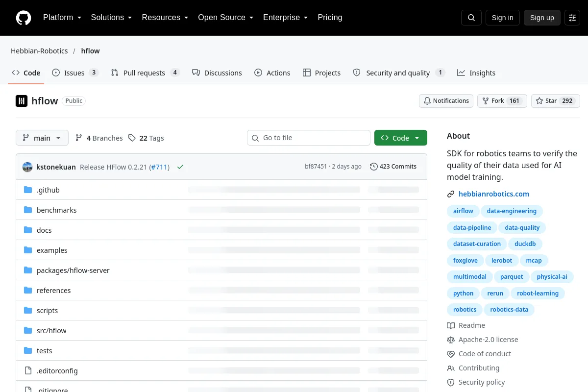Viewport: 588px width, 392px height.
Task: Click the Security policy shield icon
Action: (x=451, y=382)
